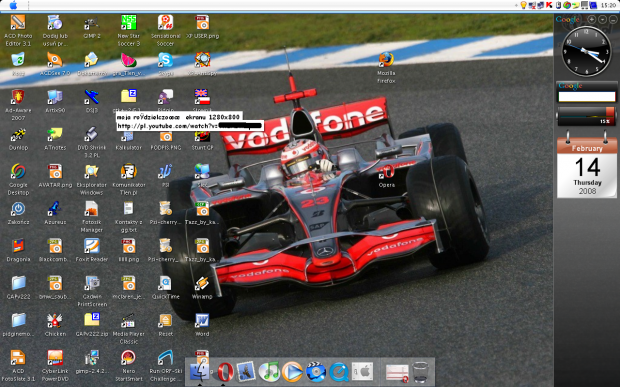Open the Foxit Reader shortcut
This screenshot has height=387, width=620.
[92, 251]
